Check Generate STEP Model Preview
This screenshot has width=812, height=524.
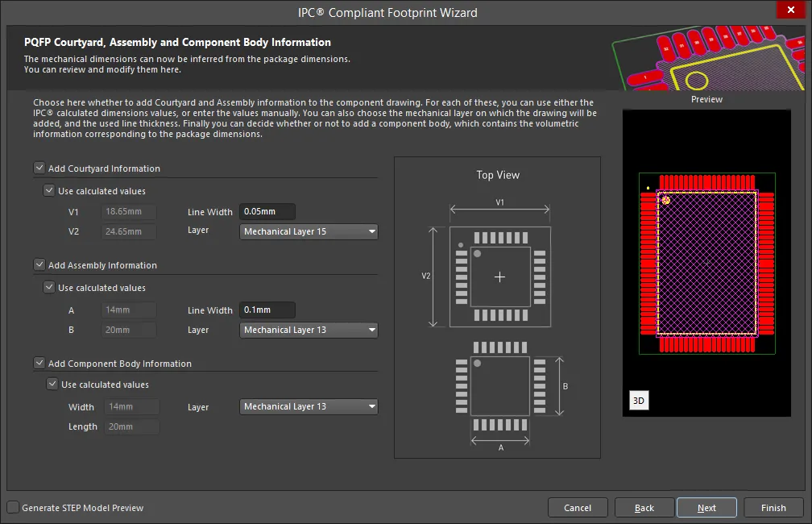click(x=13, y=507)
